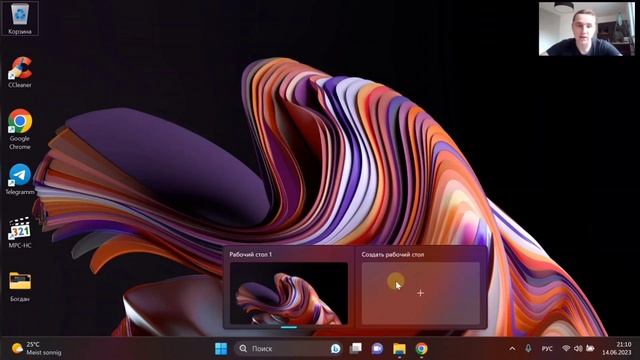Open the Windows Start menu

coord(221,349)
